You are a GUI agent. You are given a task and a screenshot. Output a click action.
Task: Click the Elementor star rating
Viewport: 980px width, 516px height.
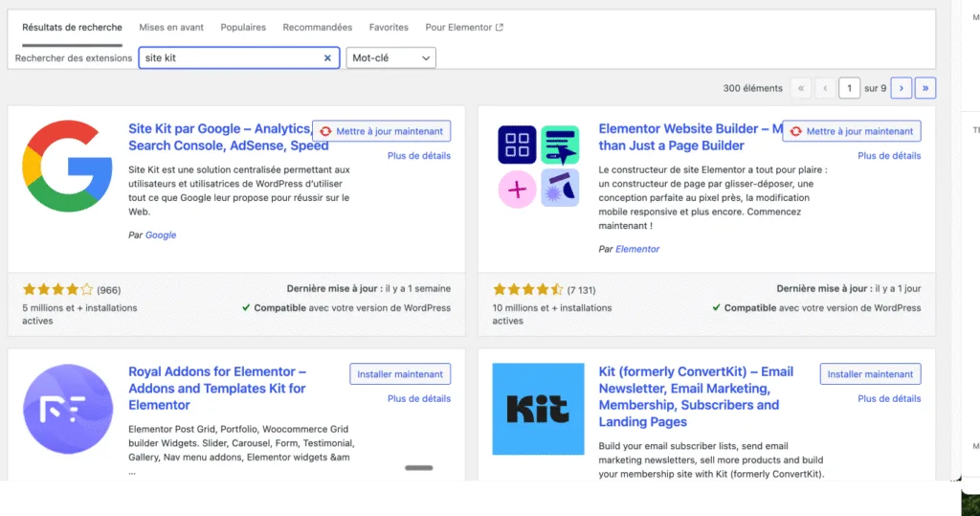pyautogui.click(x=528, y=289)
